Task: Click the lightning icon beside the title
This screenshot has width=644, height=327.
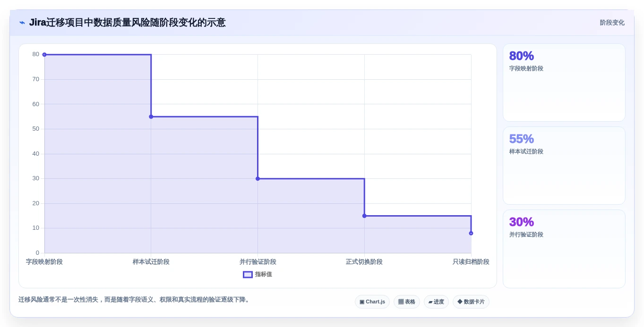Action: click(22, 23)
